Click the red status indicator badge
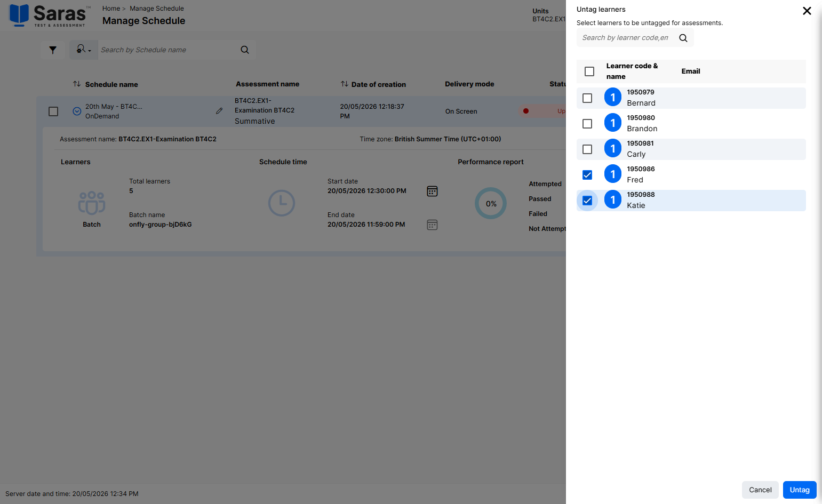The height and width of the screenshot is (504, 822). pyautogui.click(x=541, y=111)
